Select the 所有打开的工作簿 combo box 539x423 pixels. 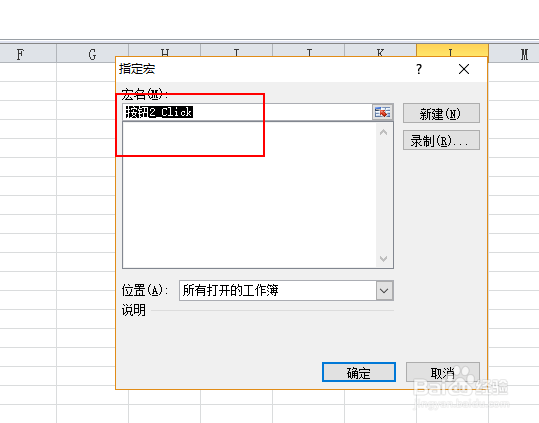tap(286, 291)
